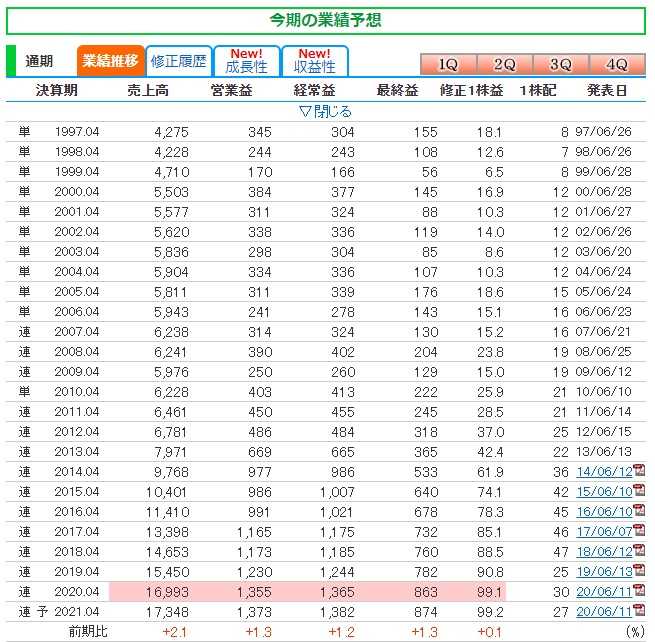Collapse the table with ▽閉じる
This screenshot has height=642, width=655.
326,111
